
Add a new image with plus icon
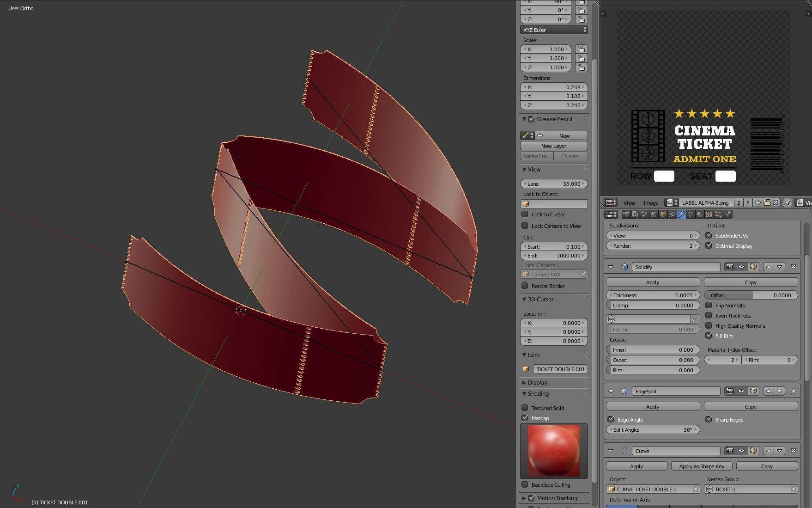click(x=757, y=202)
